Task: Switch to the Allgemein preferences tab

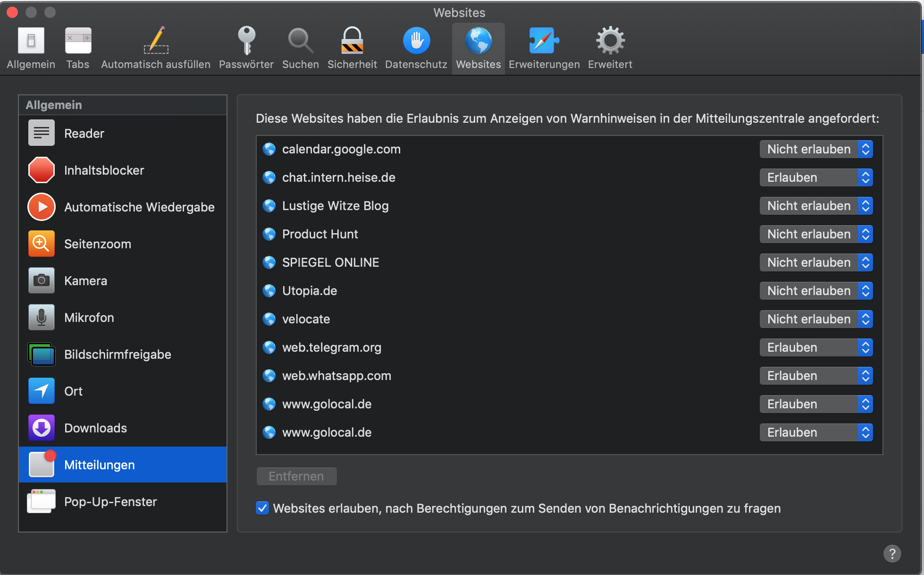Action: (31, 48)
